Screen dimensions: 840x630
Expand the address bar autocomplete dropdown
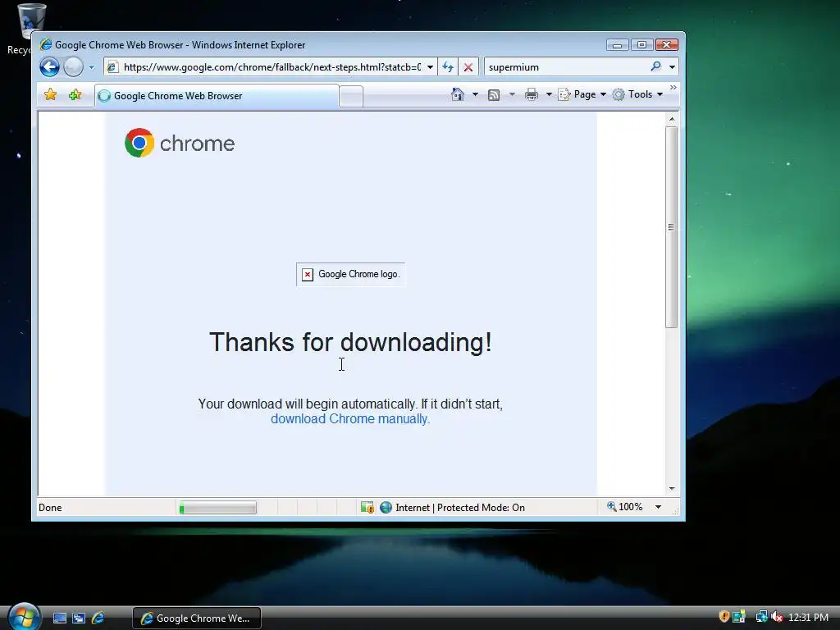(x=430, y=67)
